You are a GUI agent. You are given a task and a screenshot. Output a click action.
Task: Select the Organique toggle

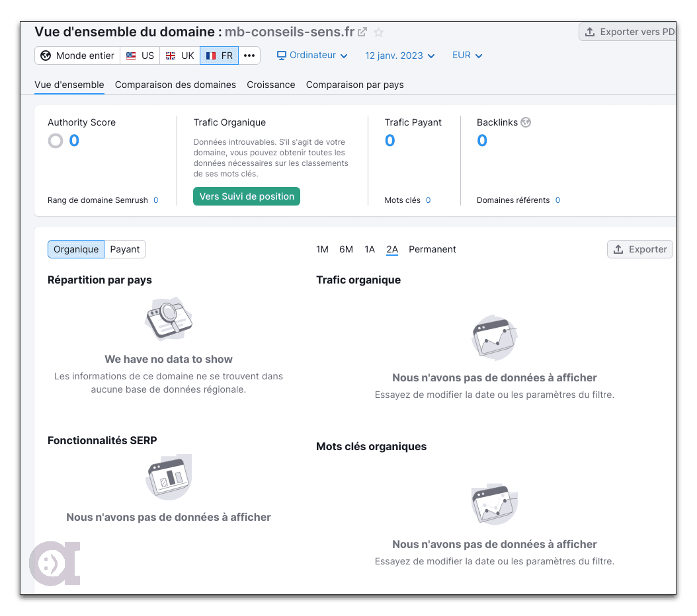click(x=76, y=249)
